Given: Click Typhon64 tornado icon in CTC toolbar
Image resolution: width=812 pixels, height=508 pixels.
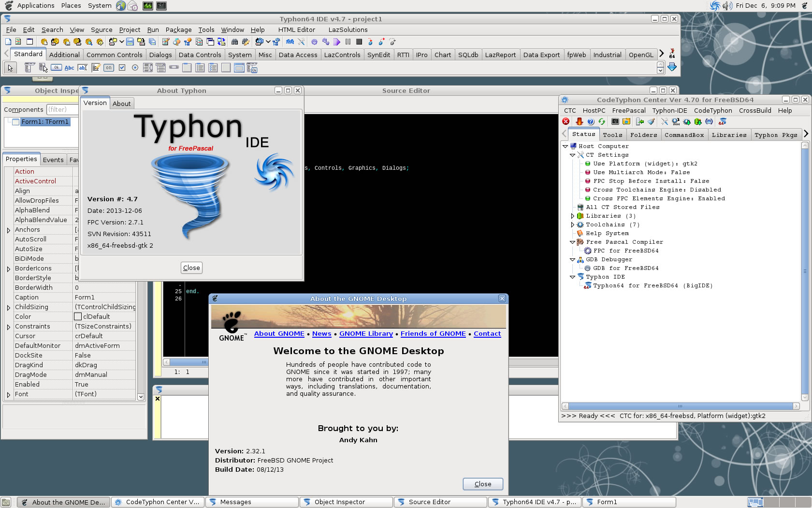Looking at the screenshot, I should pyautogui.click(x=723, y=122).
